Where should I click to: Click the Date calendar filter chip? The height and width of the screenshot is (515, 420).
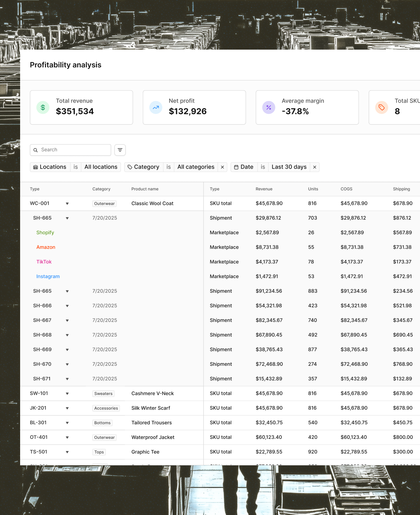point(244,167)
